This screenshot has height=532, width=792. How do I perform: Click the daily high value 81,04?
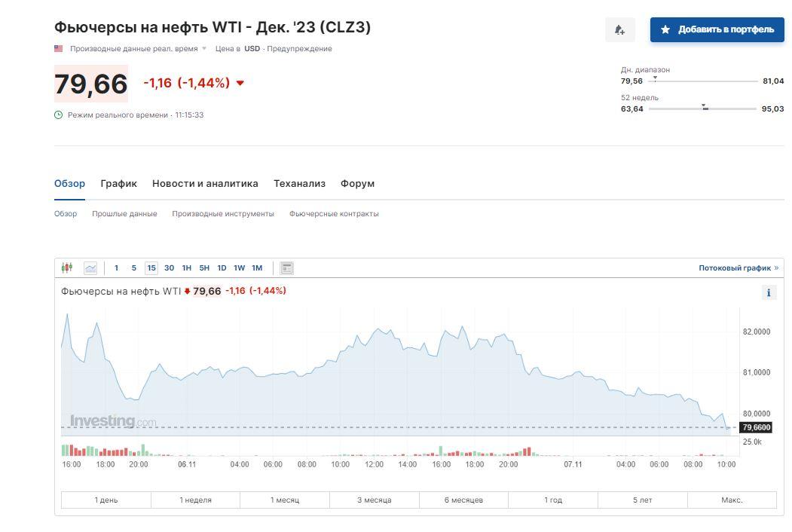[x=773, y=81]
